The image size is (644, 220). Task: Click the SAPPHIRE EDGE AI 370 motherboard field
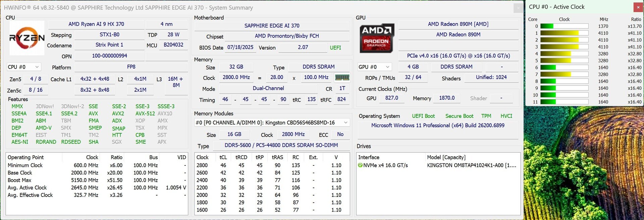tap(272, 26)
